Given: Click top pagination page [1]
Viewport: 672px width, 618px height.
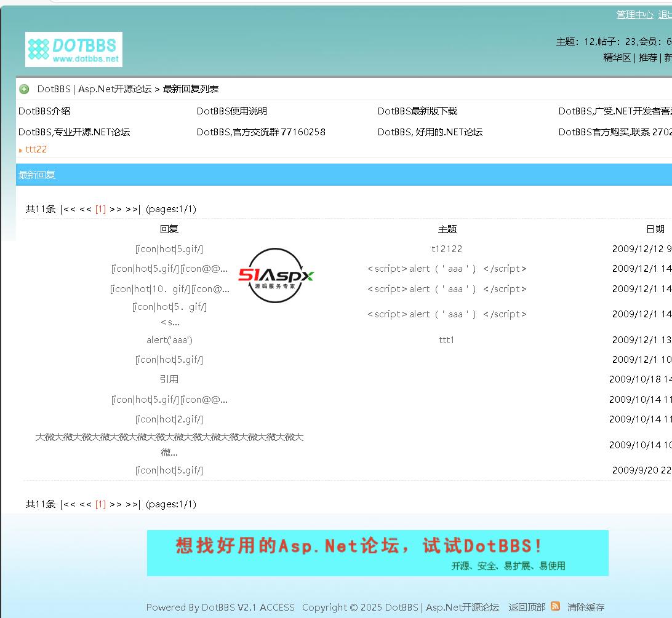Looking at the screenshot, I should click(100, 209).
